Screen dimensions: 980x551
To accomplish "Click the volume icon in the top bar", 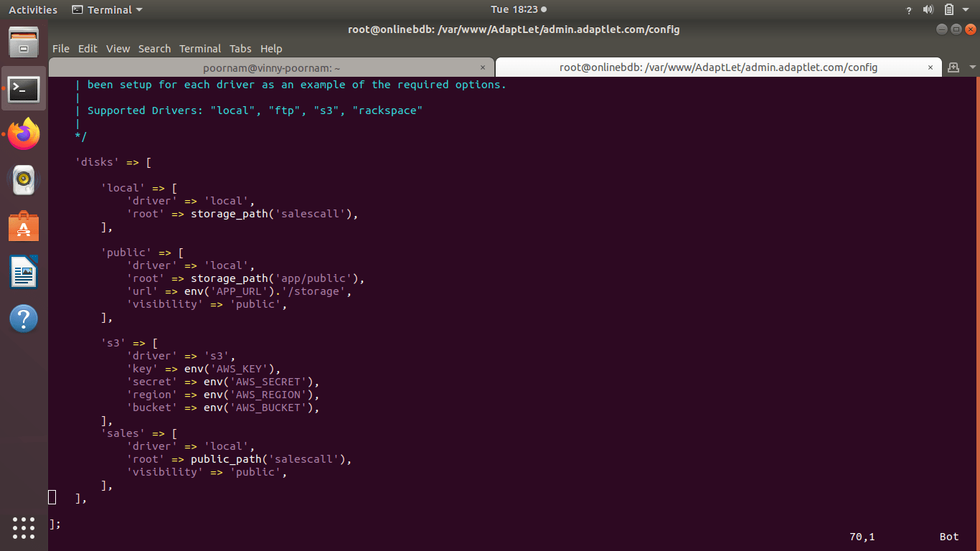I will [928, 9].
